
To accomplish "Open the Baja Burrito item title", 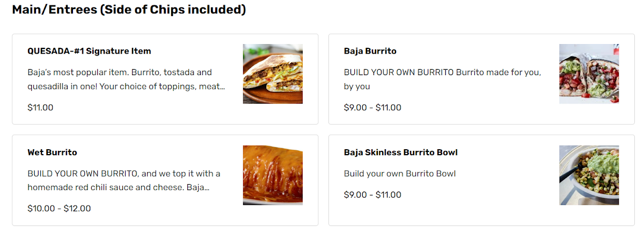I will point(370,51).
